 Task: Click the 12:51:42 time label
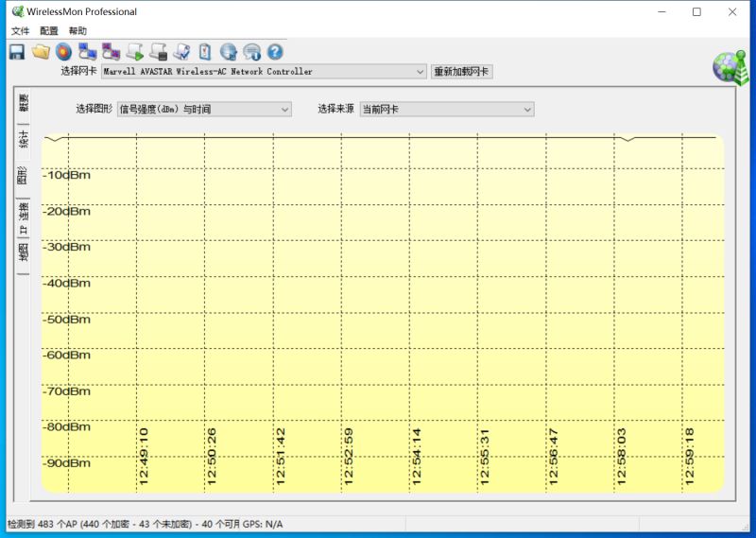pos(280,457)
